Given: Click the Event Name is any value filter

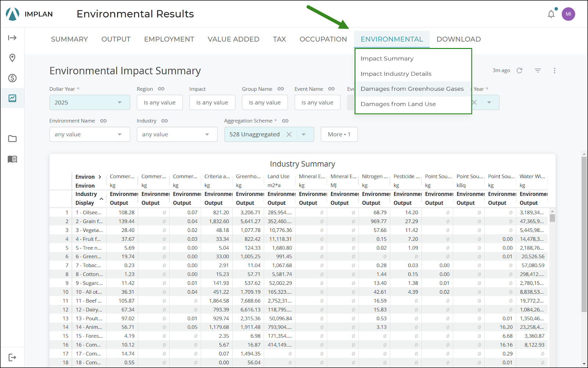Looking at the screenshot, I should (318, 103).
